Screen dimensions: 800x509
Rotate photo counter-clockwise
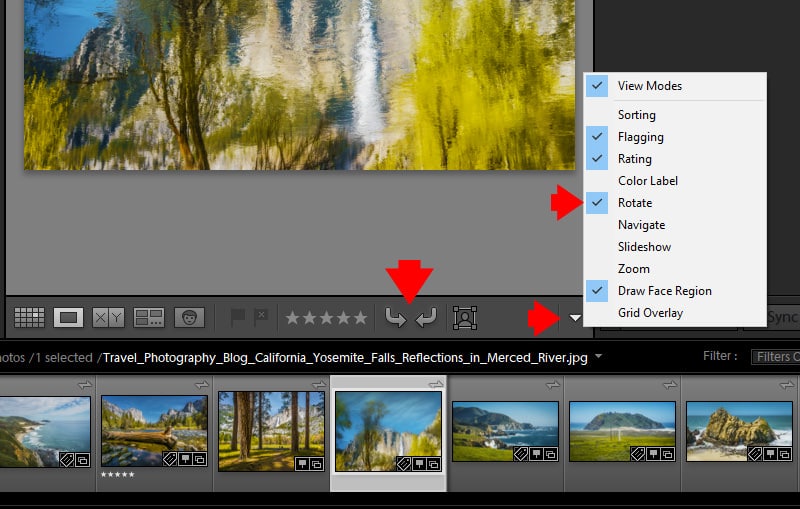coord(395,318)
